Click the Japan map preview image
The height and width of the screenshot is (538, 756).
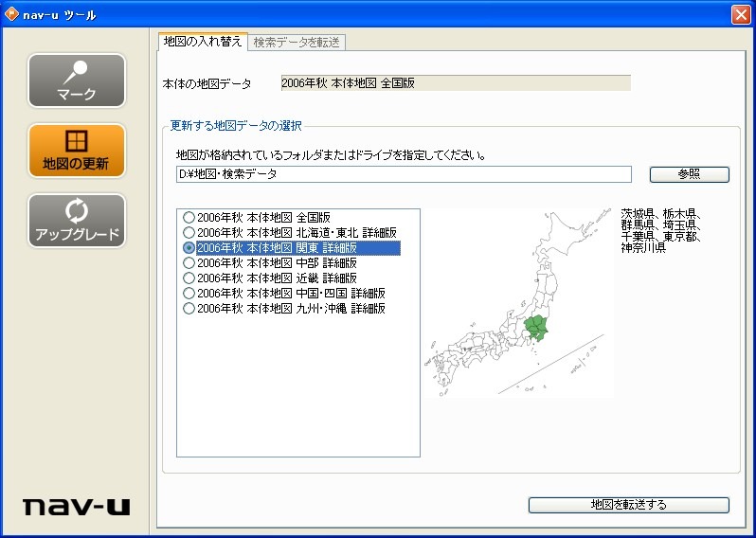(519, 303)
